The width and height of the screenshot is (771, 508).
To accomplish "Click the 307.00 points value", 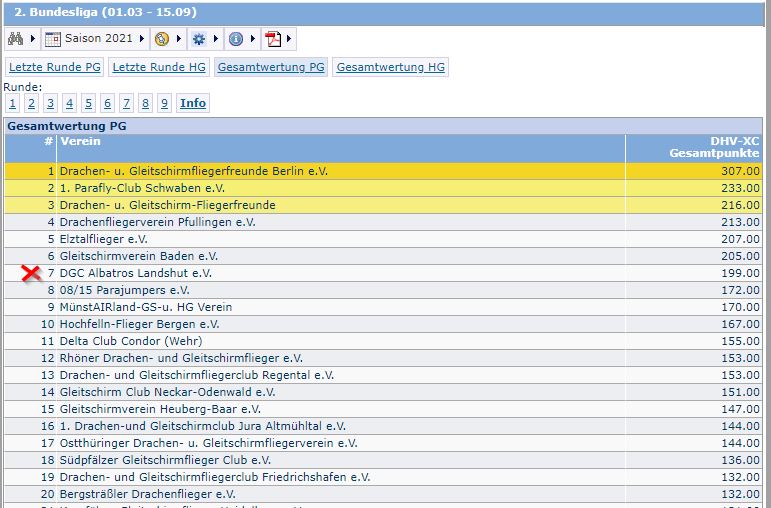I will [x=741, y=171].
